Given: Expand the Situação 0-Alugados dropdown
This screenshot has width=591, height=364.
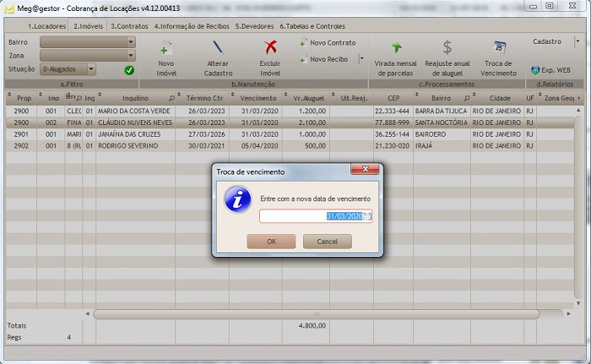Looking at the screenshot, I should (90, 69).
